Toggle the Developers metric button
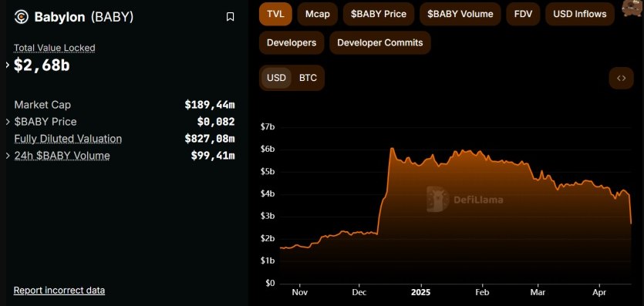Image resolution: width=644 pixels, height=306 pixels. click(292, 42)
